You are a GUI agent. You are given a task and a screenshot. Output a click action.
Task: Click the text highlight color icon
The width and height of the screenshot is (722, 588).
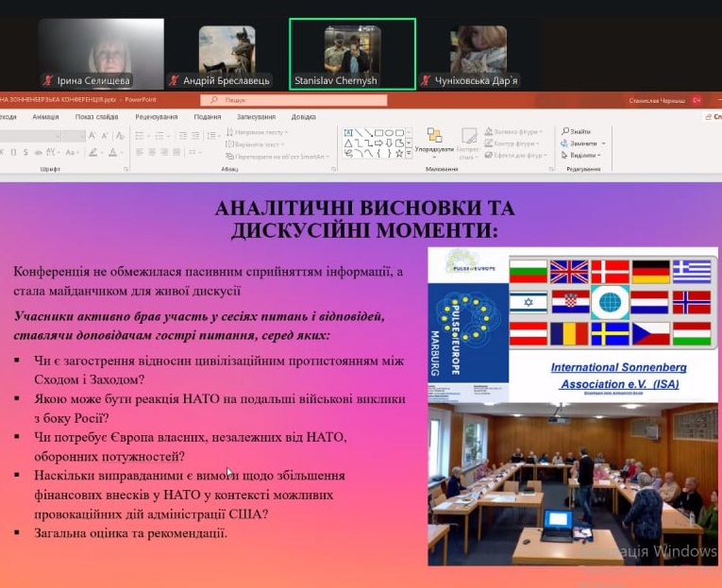click(92, 152)
